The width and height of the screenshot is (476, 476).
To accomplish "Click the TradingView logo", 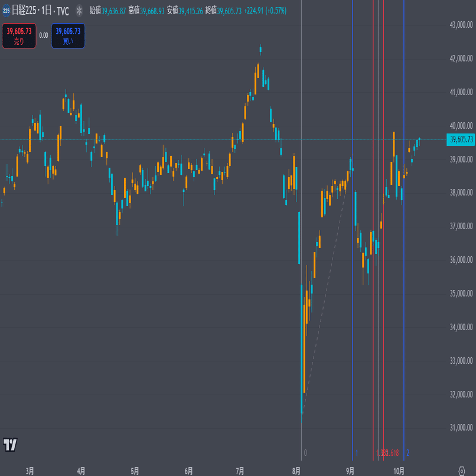I will point(9,444).
